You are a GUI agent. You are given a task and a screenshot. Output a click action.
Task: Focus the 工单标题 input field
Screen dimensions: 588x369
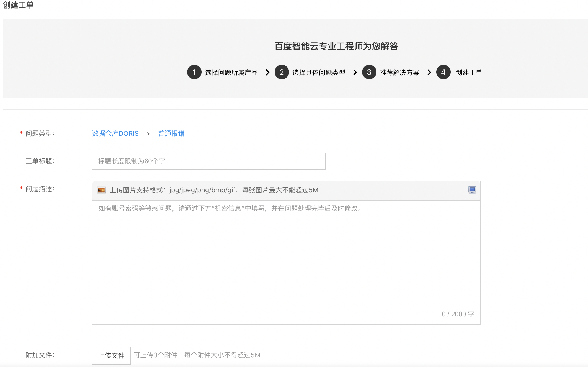click(209, 161)
